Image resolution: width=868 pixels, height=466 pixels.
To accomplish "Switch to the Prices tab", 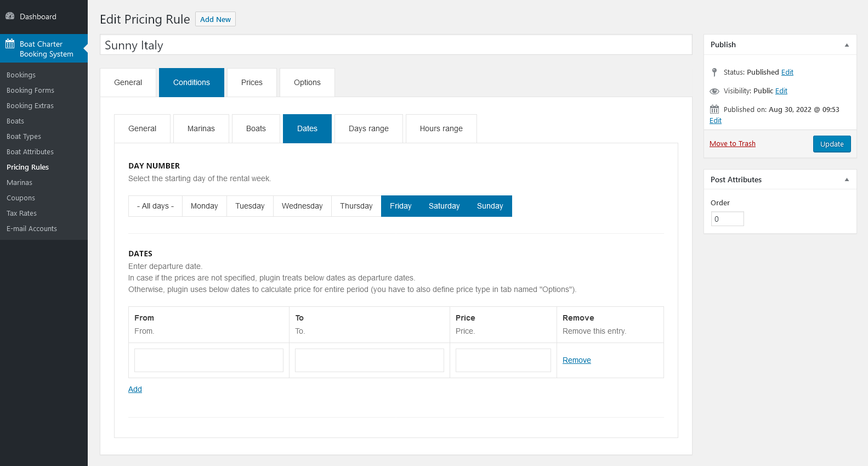I will coord(252,82).
